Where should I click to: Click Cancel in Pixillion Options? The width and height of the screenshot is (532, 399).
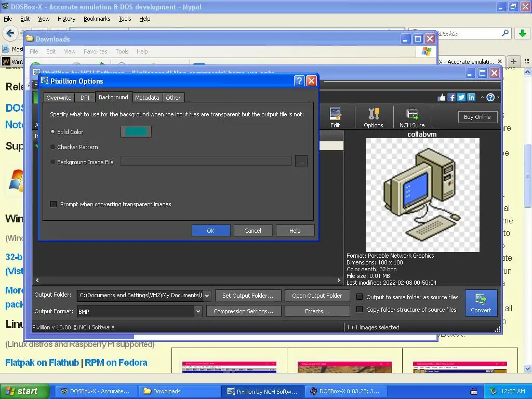pyautogui.click(x=253, y=230)
